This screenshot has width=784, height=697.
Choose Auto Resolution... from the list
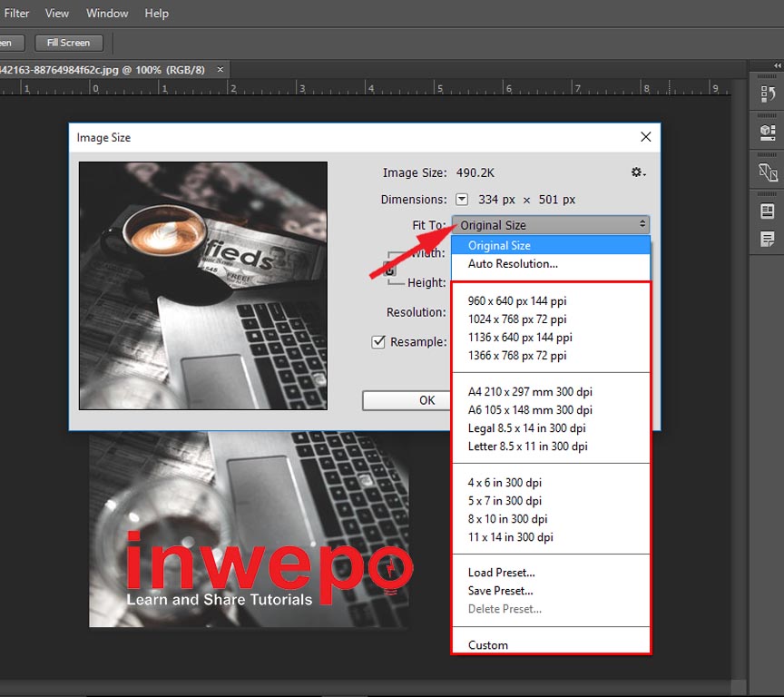pyautogui.click(x=513, y=264)
